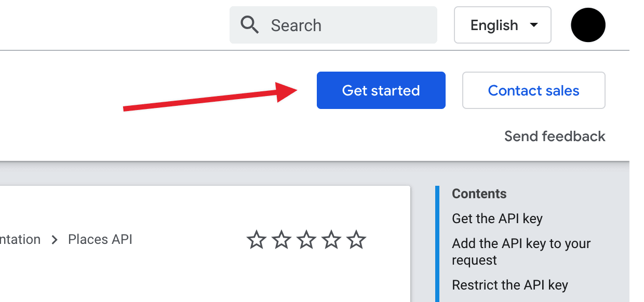Click the breadcrumb chevron before Places API
The height and width of the screenshot is (302, 644).
pyautogui.click(x=55, y=240)
